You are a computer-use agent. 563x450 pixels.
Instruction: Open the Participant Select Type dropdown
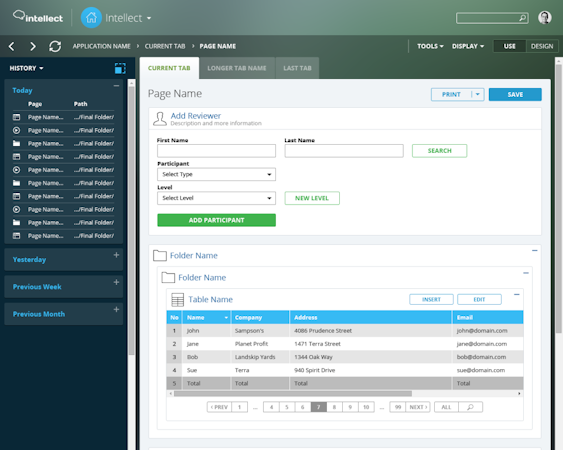(217, 175)
